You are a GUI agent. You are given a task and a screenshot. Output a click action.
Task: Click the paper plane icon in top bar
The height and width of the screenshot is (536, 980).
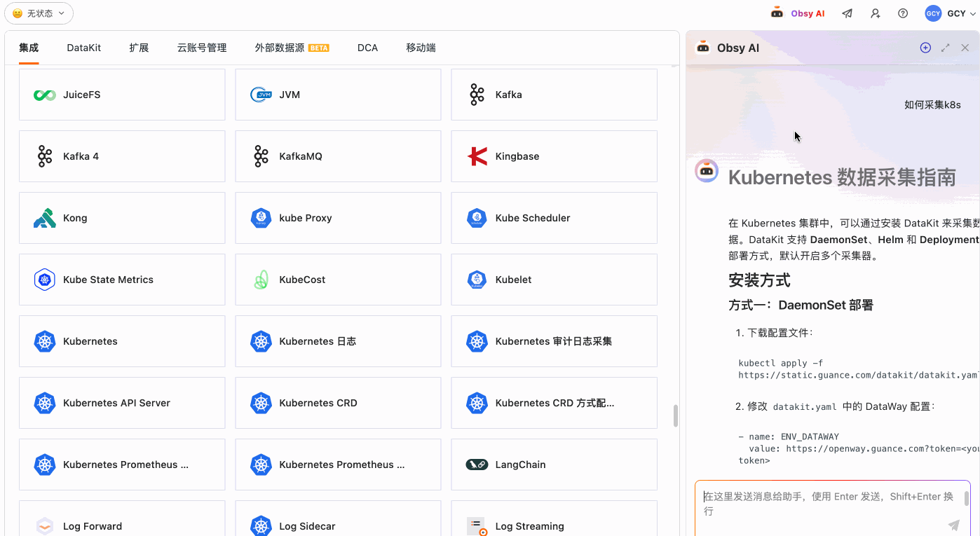[x=848, y=13]
